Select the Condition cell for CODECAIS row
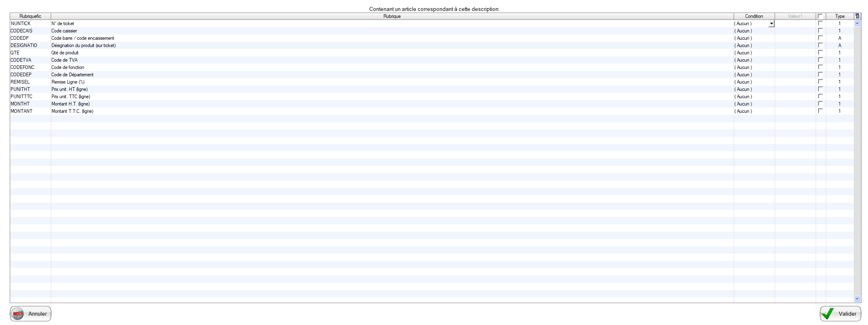Image resolution: width=868 pixels, height=325 pixels. (754, 31)
